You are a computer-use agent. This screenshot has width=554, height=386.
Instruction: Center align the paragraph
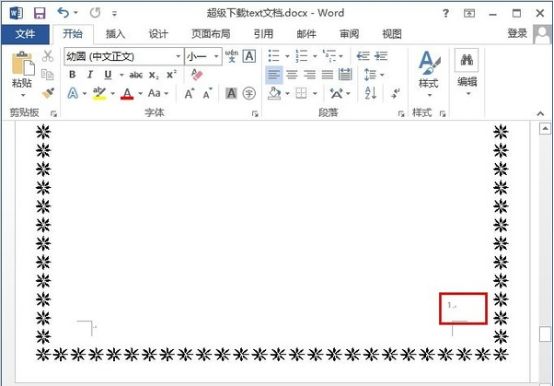292,75
